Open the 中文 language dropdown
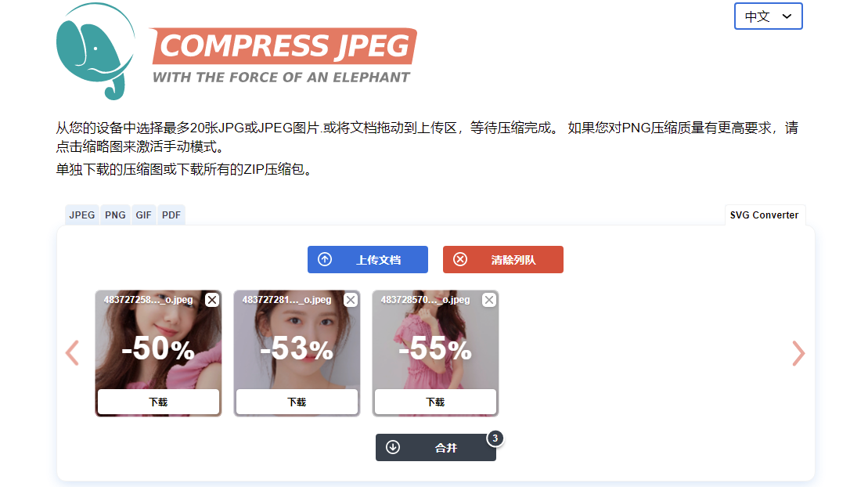This screenshot has width=868, height=487. tap(768, 16)
